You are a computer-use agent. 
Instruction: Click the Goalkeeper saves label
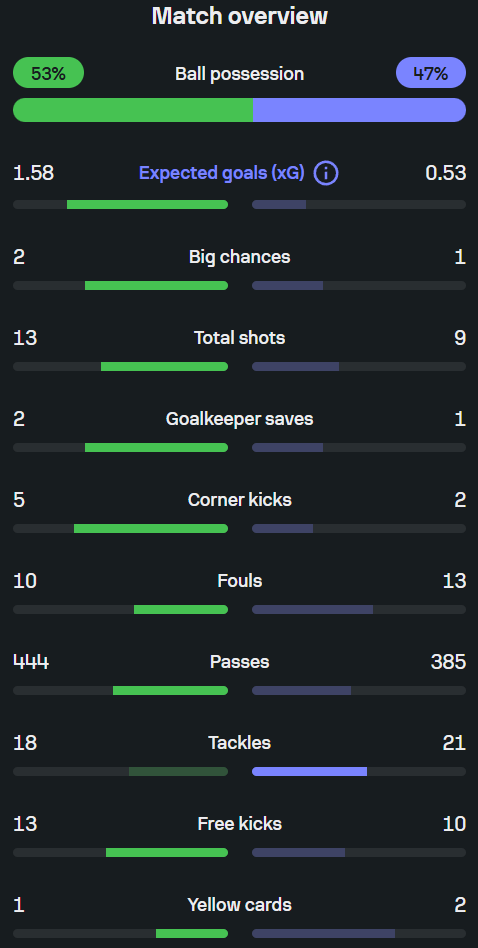tap(239, 419)
